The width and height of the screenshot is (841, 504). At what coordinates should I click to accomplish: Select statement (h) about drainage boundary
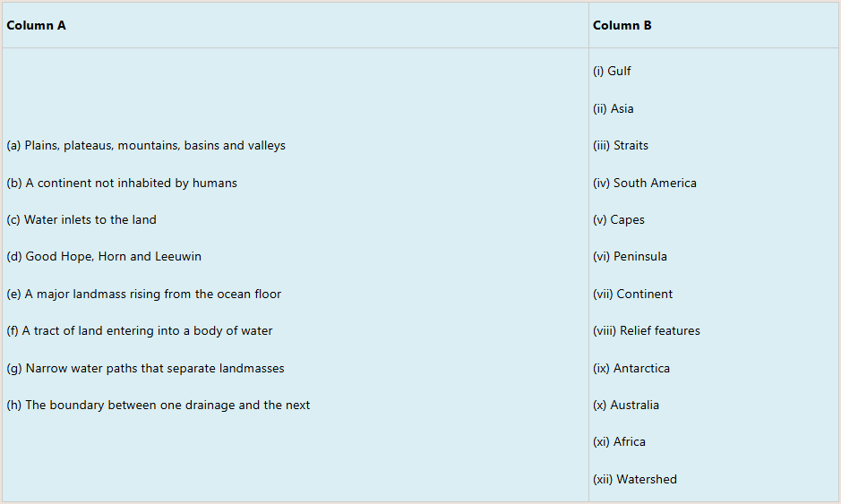pyautogui.click(x=159, y=405)
